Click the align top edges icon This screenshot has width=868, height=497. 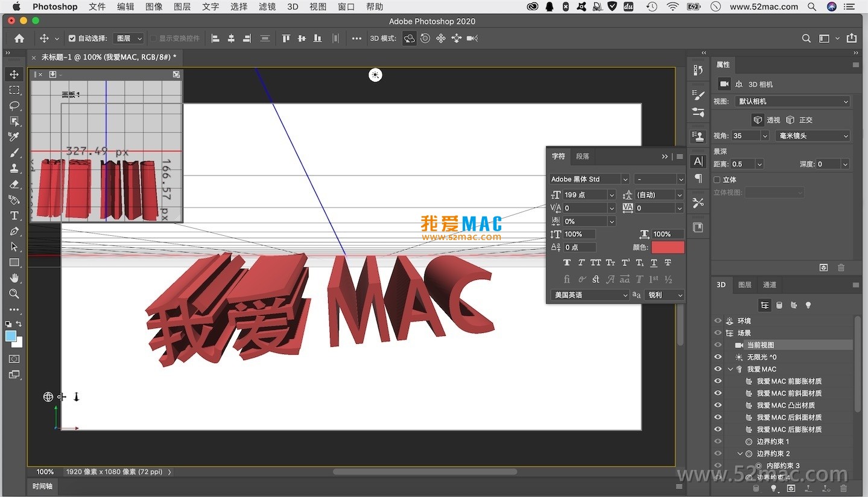click(286, 38)
